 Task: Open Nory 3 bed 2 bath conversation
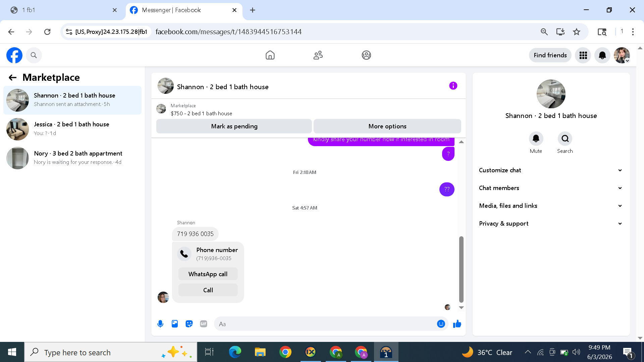pyautogui.click(x=72, y=158)
